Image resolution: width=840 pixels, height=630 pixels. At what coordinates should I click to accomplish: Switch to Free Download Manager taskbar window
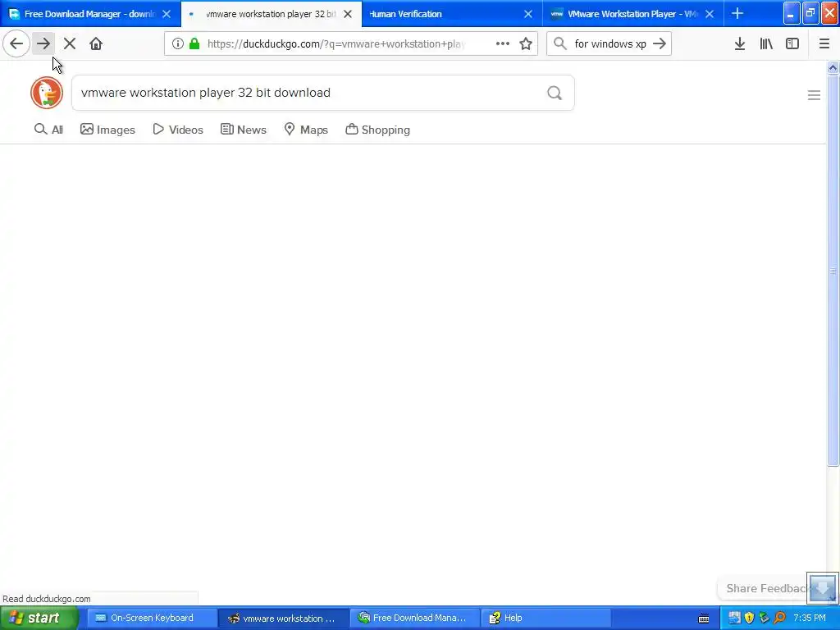pyautogui.click(x=413, y=619)
